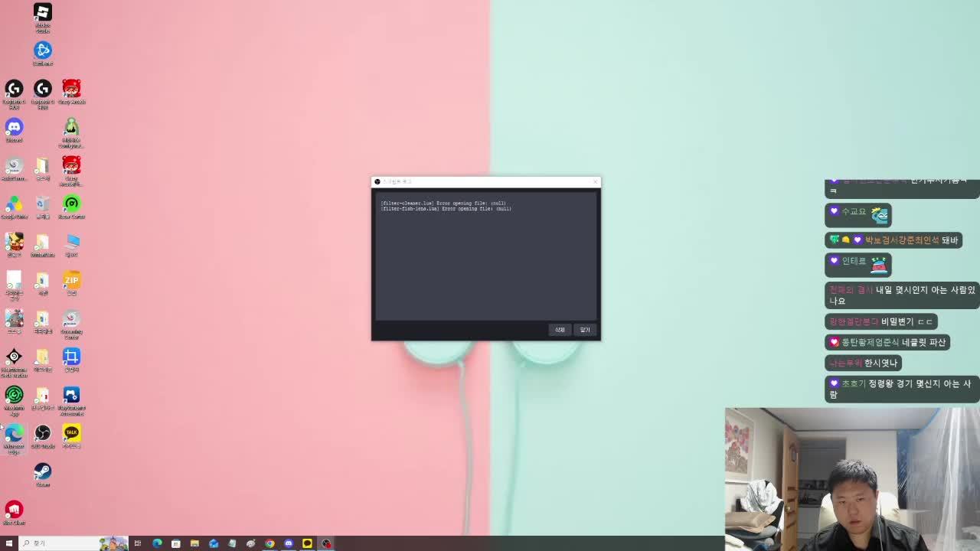Open the Windows Start menu
This screenshot has width=980, height=551.
(x=9, y=543)
